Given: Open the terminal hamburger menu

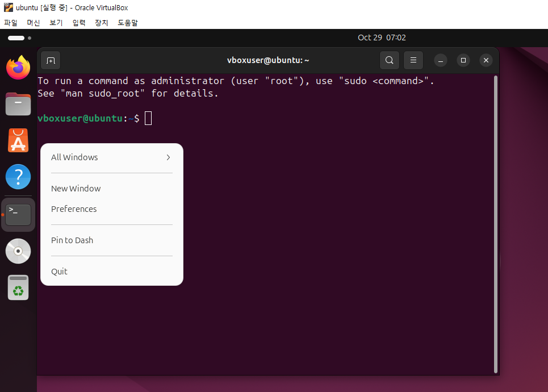Looking at the screenshot, I should [x=413, y=60].
